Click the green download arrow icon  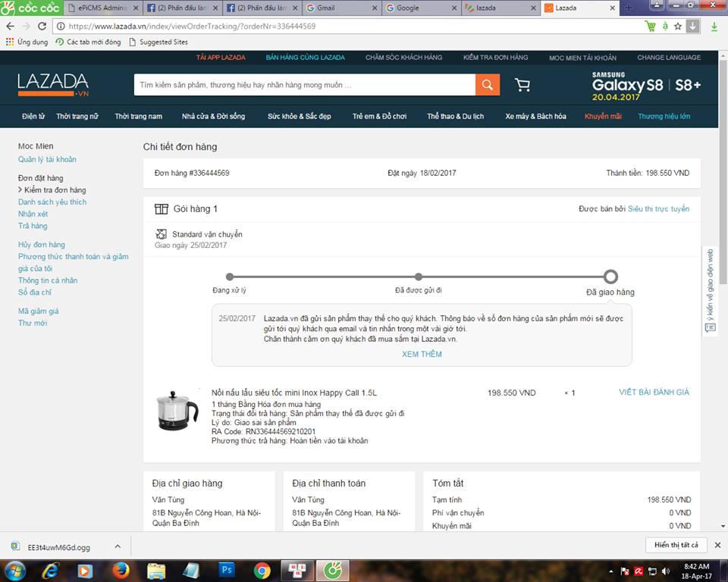[714, 26]
